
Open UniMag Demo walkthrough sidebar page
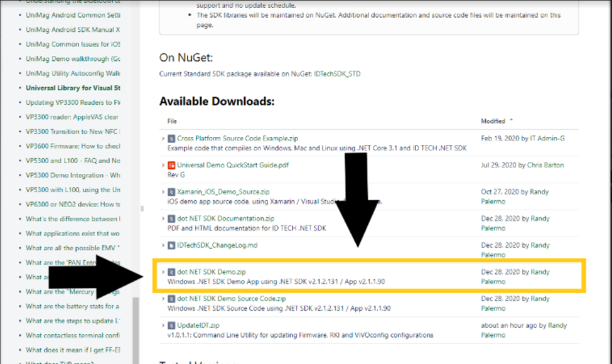coord(73,59)
